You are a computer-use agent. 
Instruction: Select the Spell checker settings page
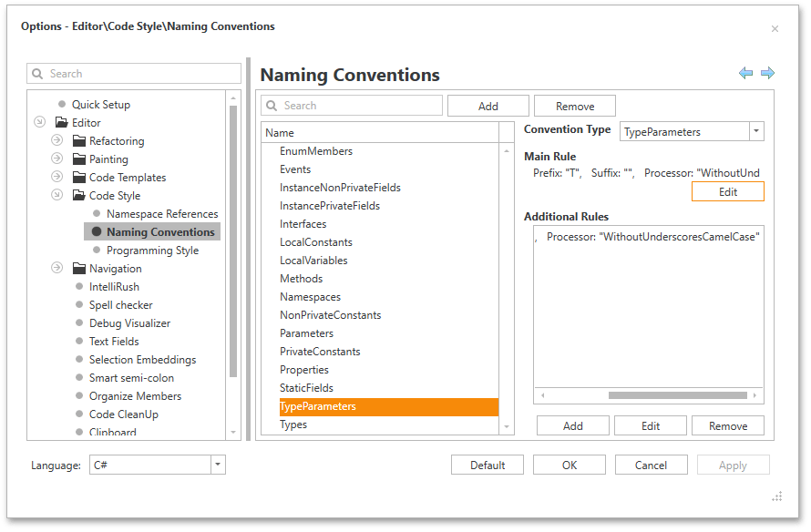click(x=120, y=304)
